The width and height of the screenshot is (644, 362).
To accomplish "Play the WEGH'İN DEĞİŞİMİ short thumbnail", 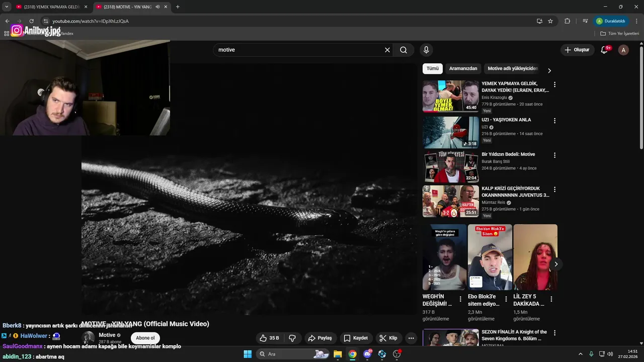I will (445, 257).
